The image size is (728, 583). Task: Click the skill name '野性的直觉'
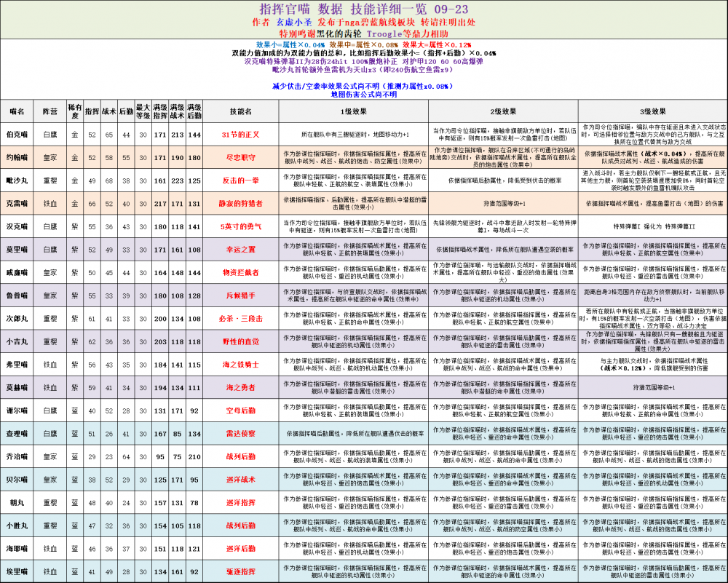tap(240, 341)
